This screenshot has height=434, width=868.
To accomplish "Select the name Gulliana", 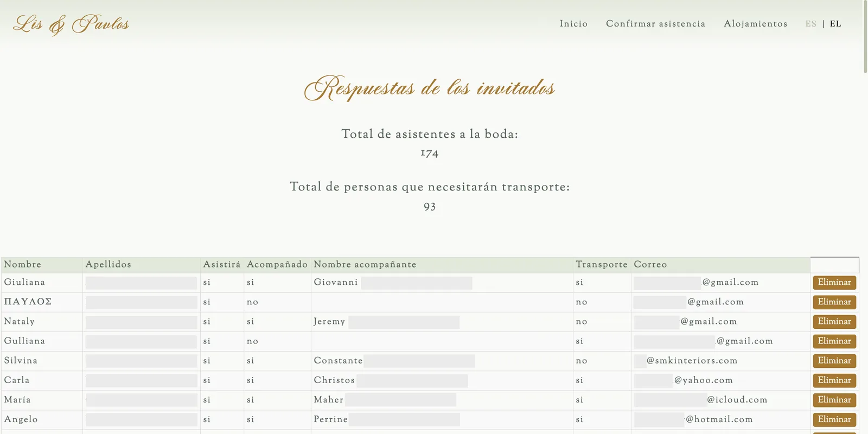I will tap(24, 341).
